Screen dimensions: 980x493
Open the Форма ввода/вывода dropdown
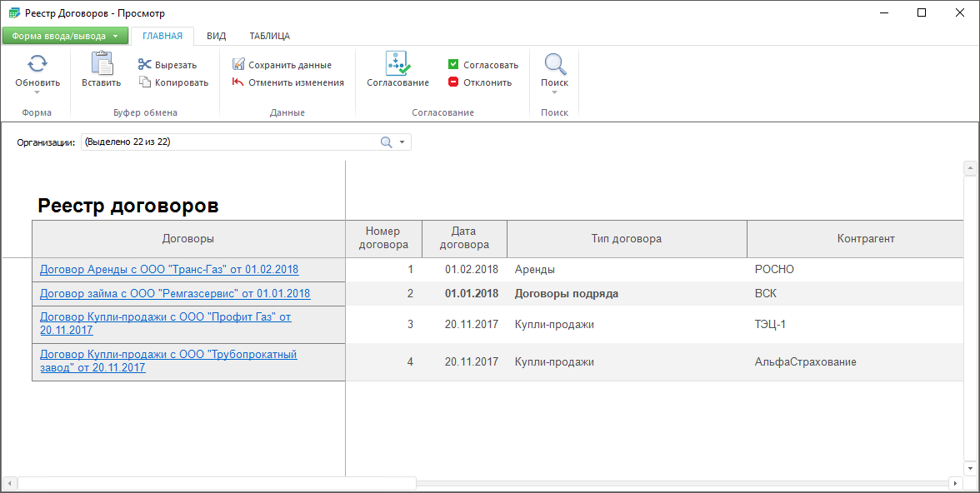[x=65, y=36]
